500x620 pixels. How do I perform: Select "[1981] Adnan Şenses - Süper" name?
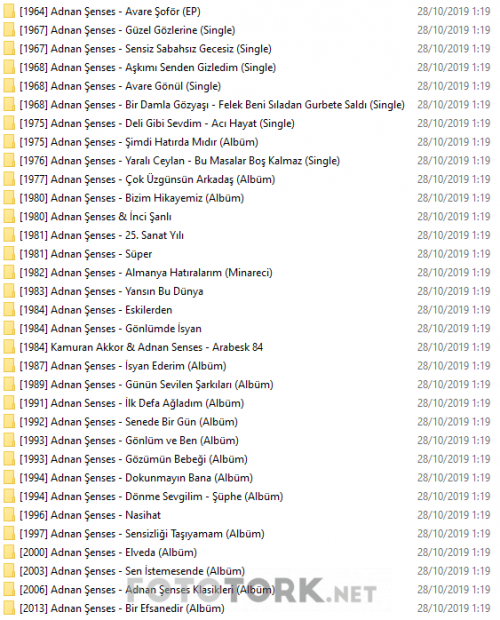tap(86, 254)
